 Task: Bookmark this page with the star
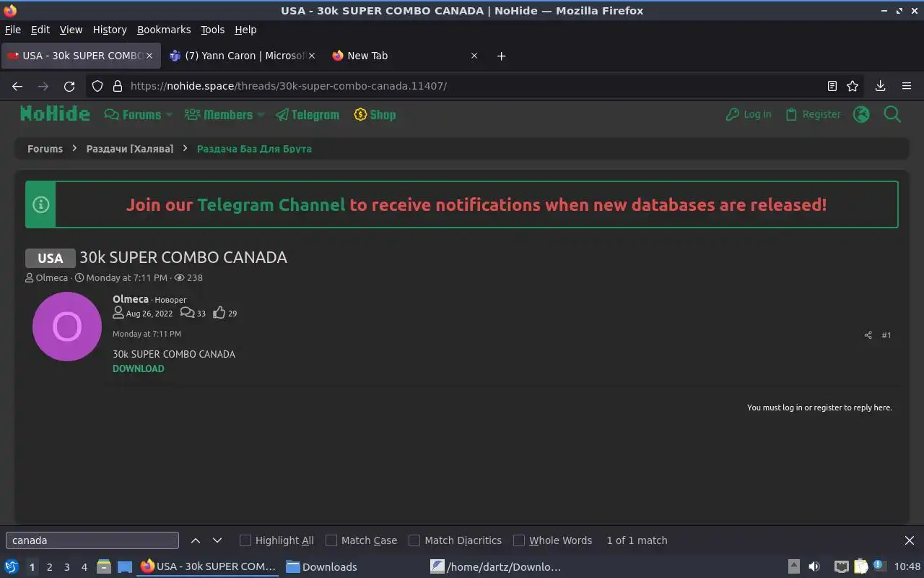853,86
